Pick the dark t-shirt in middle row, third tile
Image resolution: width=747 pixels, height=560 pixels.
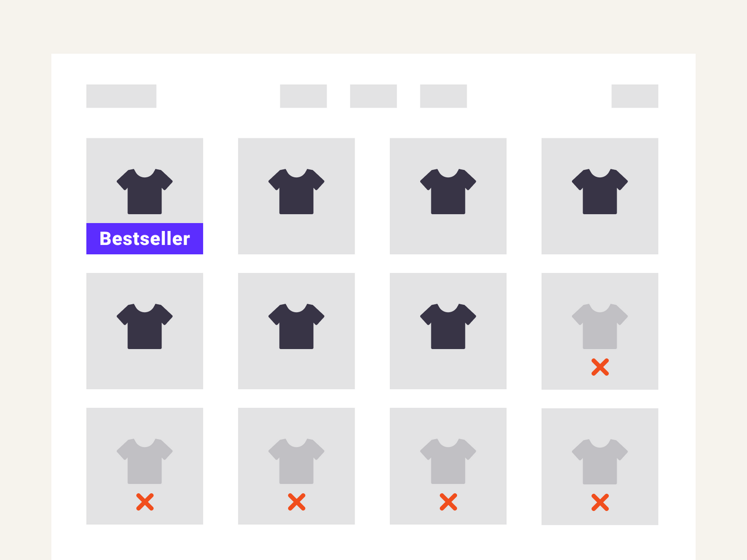[x=448, y=327]
